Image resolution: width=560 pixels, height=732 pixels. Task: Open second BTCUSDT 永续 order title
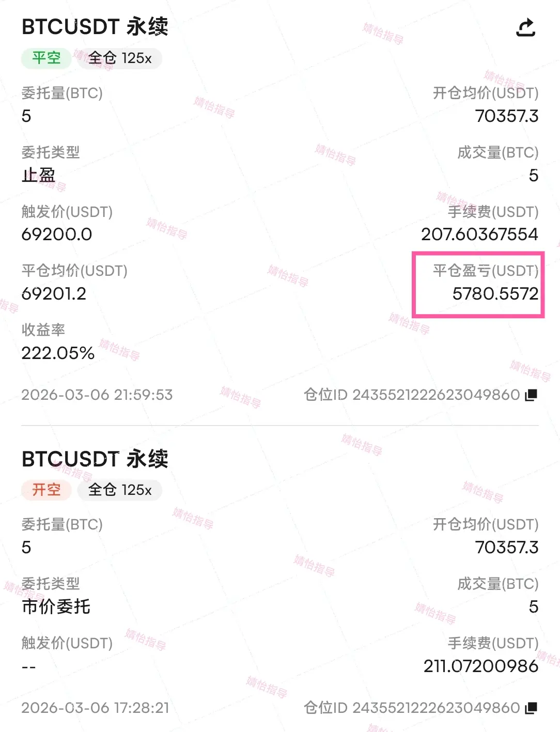(x=95, y=459)
